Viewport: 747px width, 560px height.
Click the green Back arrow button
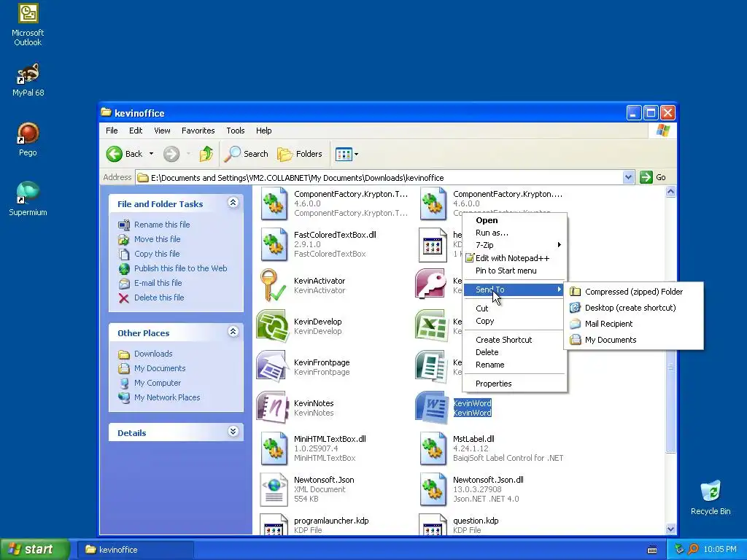[115, 154]
